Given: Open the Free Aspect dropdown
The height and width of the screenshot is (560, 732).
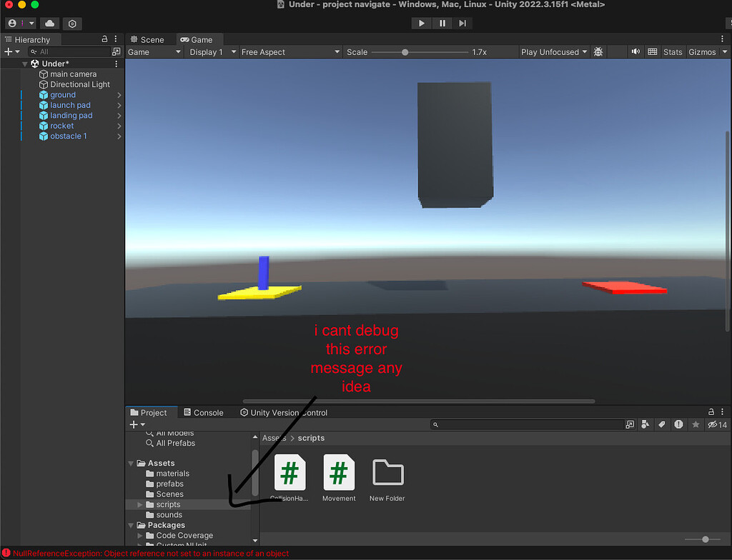Looking at the screenshot, I should pos(290,52).
